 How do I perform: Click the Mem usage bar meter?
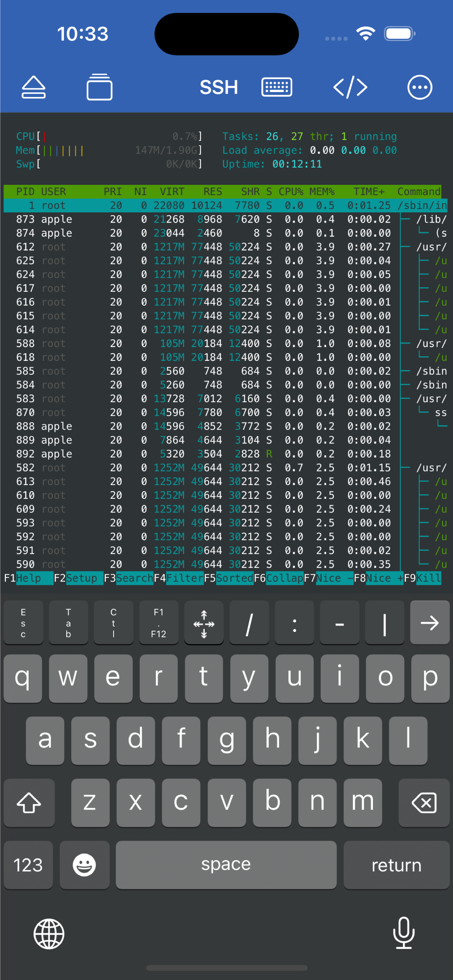click(x=108, y=150)
